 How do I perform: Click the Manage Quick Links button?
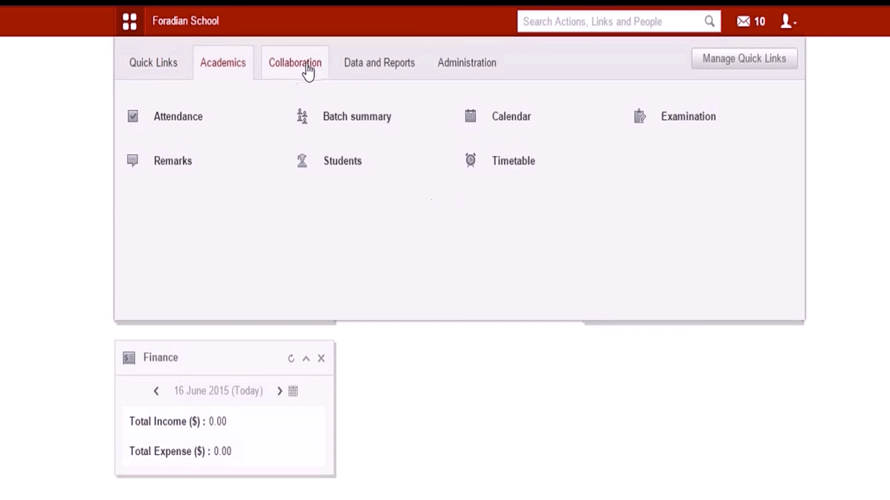[744, 58]
